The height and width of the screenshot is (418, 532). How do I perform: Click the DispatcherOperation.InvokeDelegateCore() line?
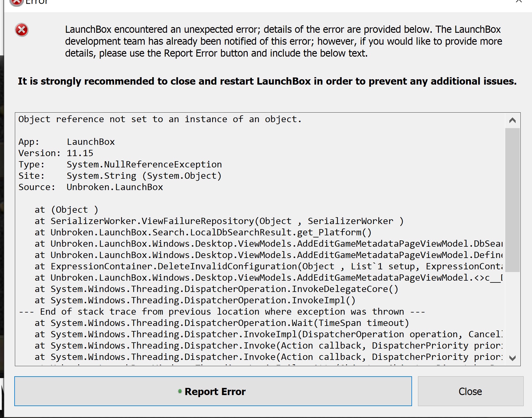pos(216,289)
